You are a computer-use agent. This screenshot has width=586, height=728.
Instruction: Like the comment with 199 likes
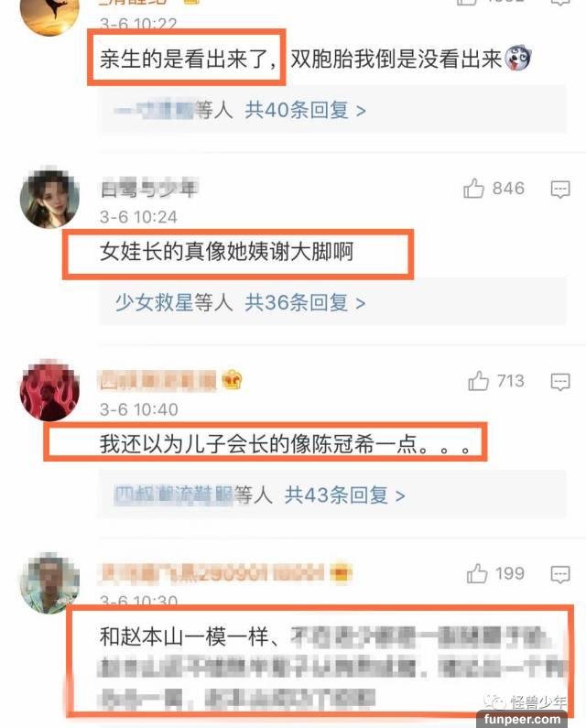click(x=477, y=574)
